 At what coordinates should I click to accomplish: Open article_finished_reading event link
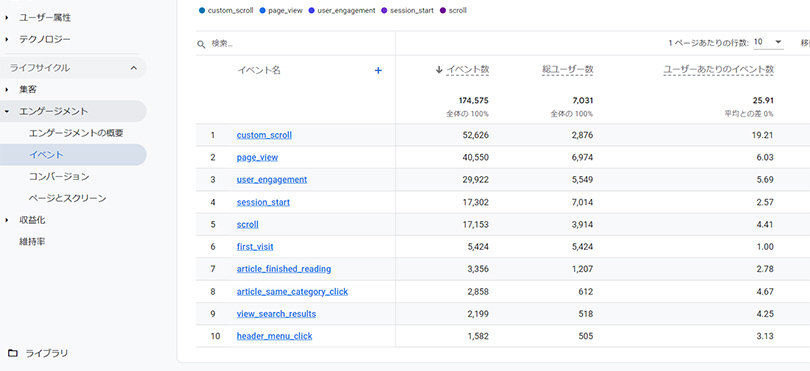click(x=284, y=269)
